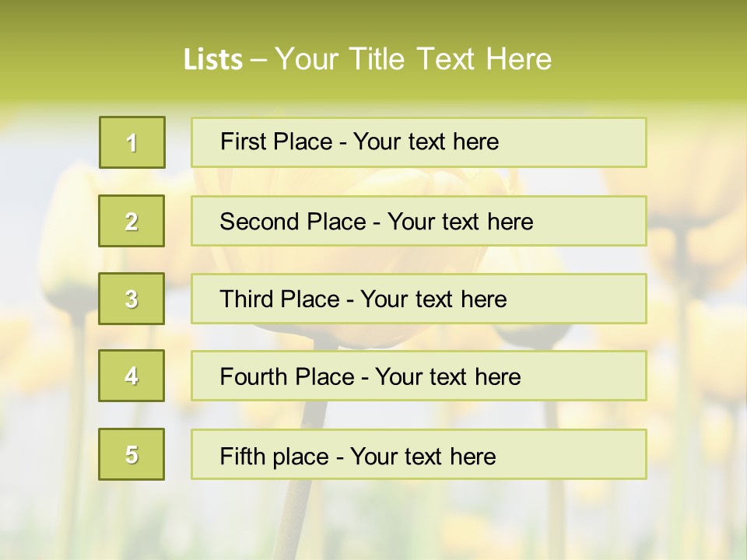Click the number 1 box
This screenshot has height=560, width=747.
[x=132, y=142]
